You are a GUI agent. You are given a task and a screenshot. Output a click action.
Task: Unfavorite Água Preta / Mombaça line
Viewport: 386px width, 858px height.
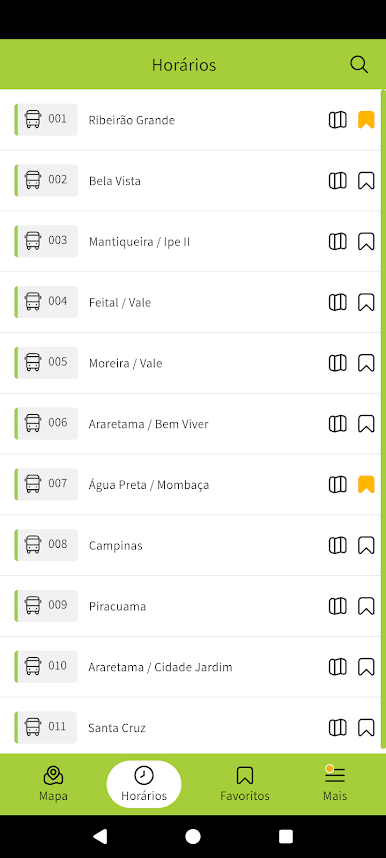(366, 484)
